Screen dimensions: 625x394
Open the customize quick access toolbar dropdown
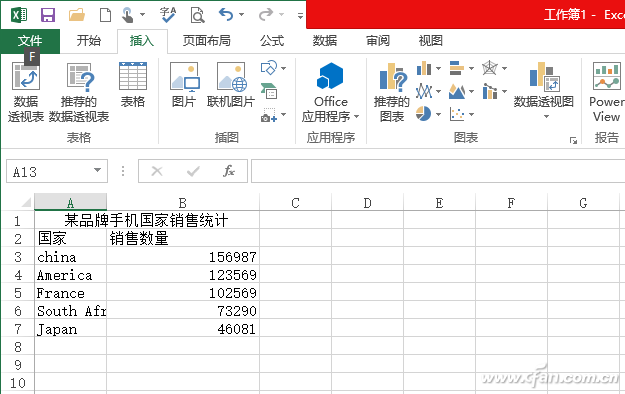tap(300, 16)
